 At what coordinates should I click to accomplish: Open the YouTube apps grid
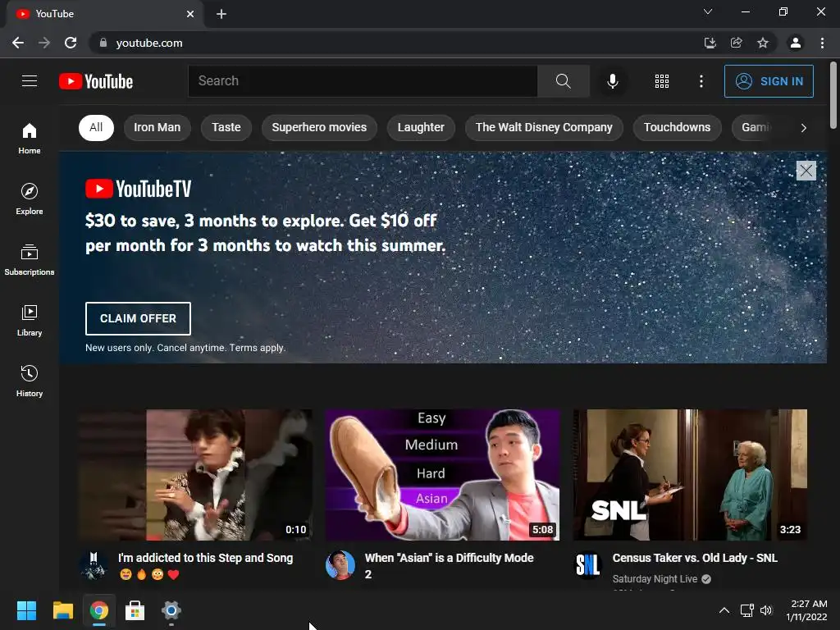pyautogui.click(x=662, y=81)
